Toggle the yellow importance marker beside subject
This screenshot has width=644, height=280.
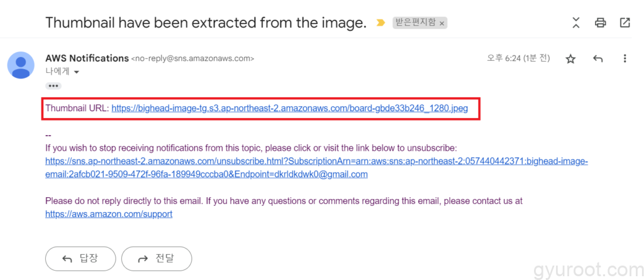coord(380,23)
